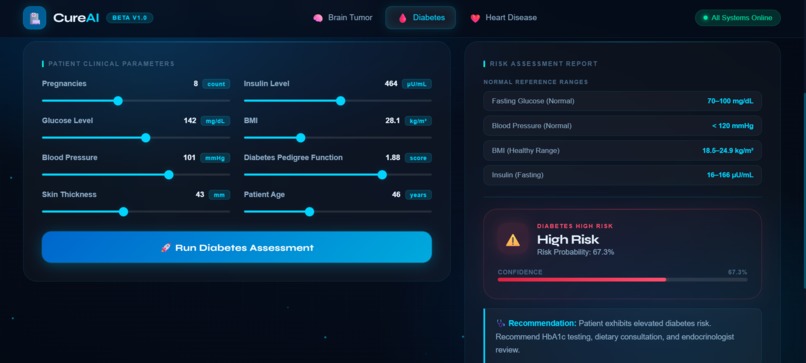Click the BETA V1.0 badge

(x=130, y=18)
